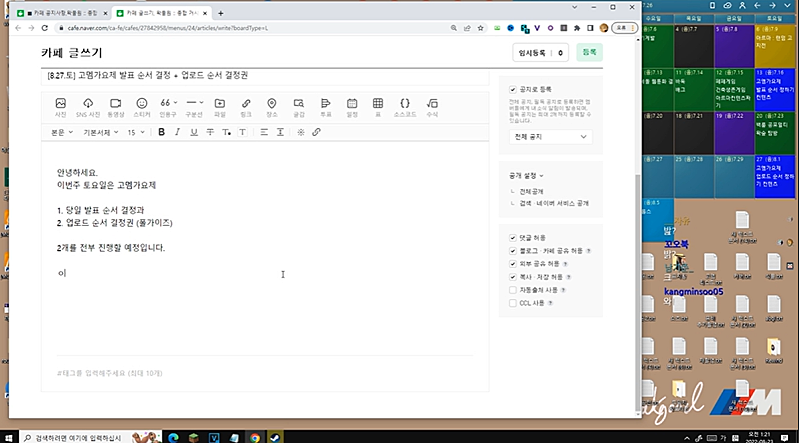This screenshot has width=800, height=443.
Task: Open the text color tool
Action: tap(226, 132)
